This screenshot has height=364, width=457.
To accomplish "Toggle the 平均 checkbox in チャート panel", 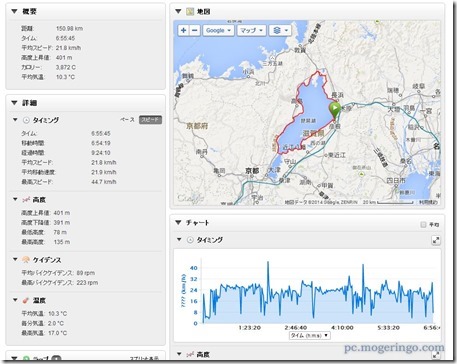I will (x=423, y=225).
